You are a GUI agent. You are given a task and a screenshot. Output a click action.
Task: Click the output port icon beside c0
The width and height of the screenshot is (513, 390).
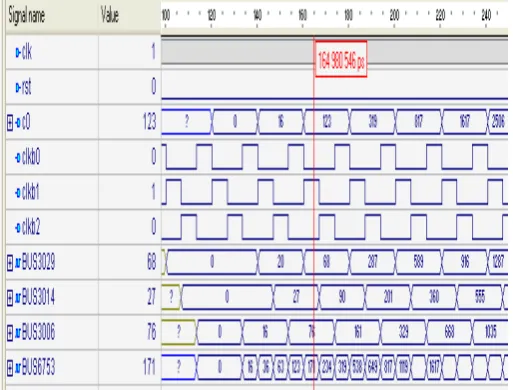(18, 122)
